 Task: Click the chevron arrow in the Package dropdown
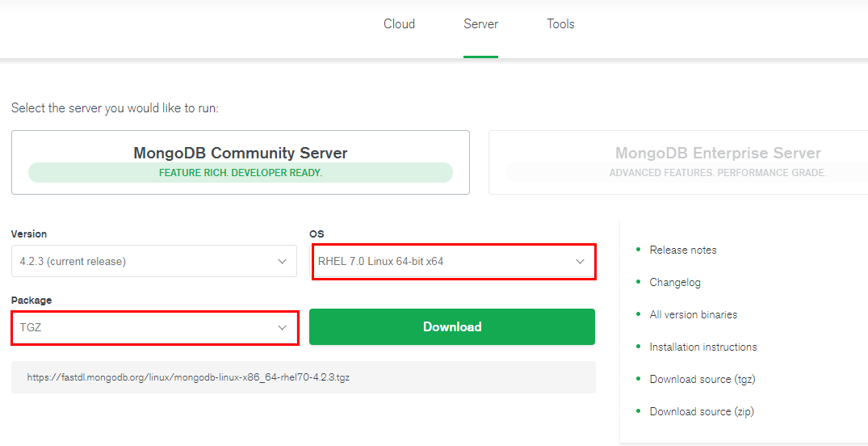[x=283, y=328]
